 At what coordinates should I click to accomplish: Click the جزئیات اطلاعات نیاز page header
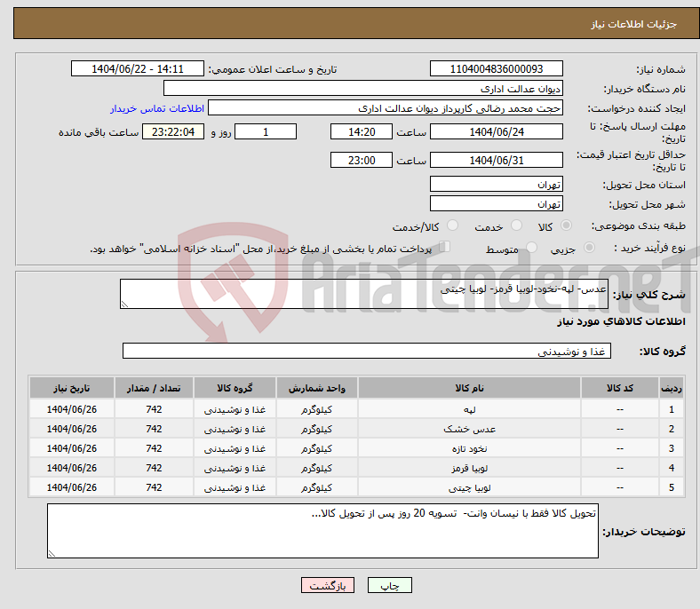coord(634,24)
